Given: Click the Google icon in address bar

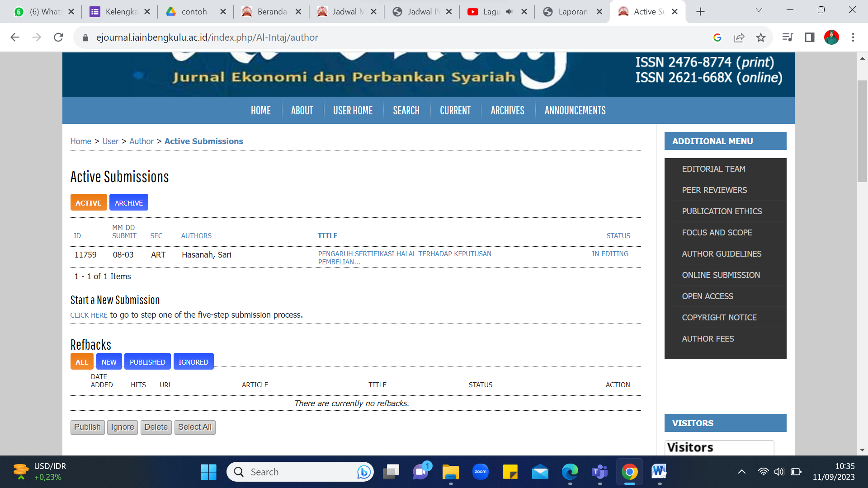Looking at the screenshot, I should (x=717, y=38).
